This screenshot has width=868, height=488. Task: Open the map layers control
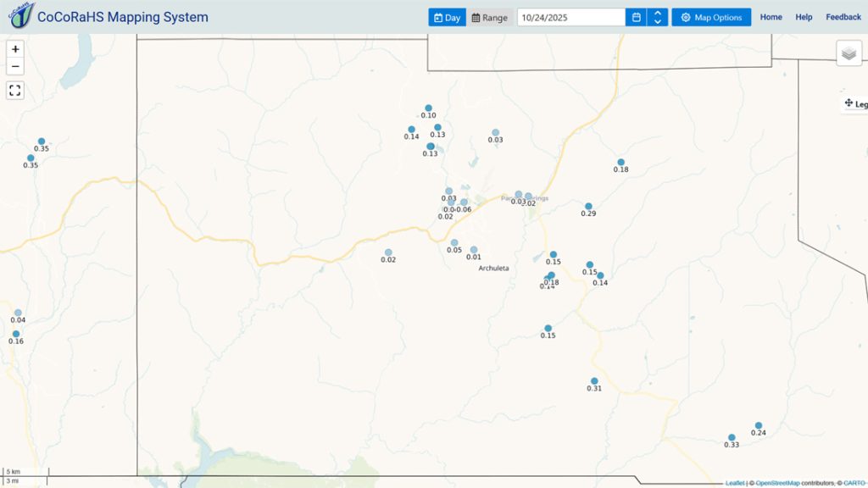[849, 53]
